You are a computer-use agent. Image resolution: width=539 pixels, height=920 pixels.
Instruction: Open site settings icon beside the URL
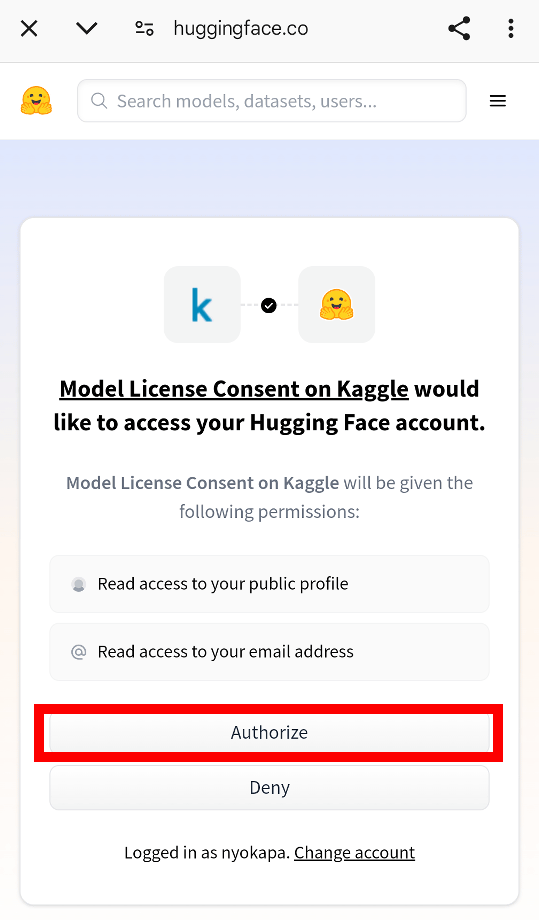(x=144, y=28)
